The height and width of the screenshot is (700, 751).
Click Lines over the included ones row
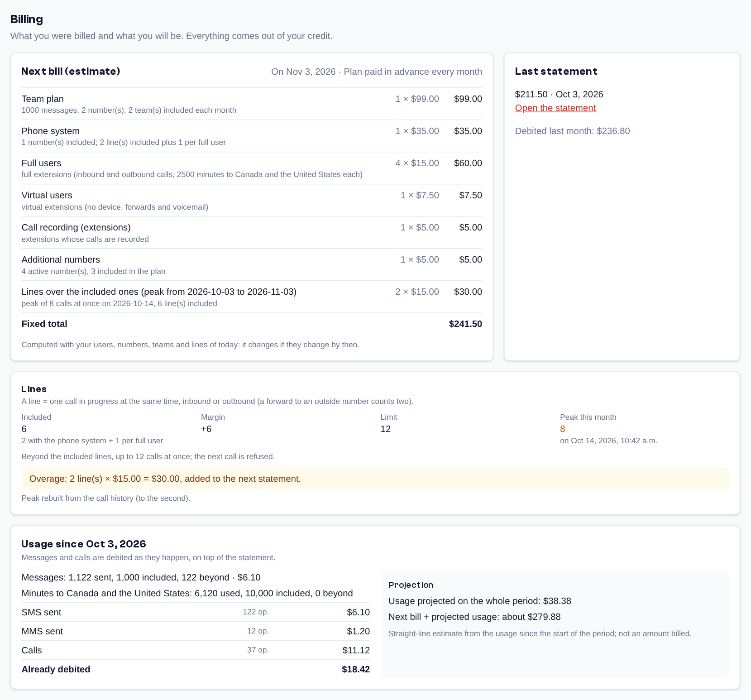tap(252, 297)
